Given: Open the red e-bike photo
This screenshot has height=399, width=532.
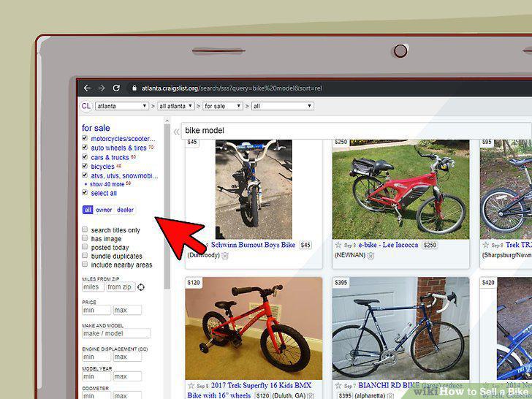Looking at the screenshot, I should [400, 189].
